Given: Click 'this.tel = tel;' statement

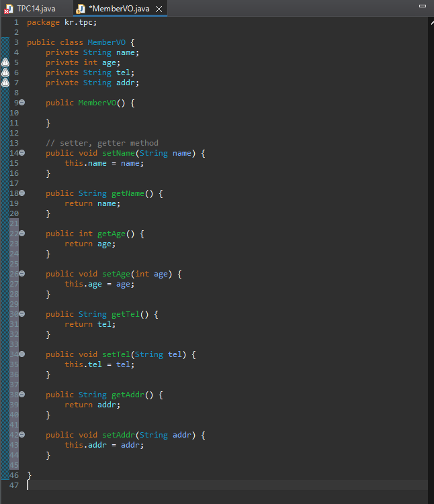Looking at the screenshot, I should coord(99,364).
